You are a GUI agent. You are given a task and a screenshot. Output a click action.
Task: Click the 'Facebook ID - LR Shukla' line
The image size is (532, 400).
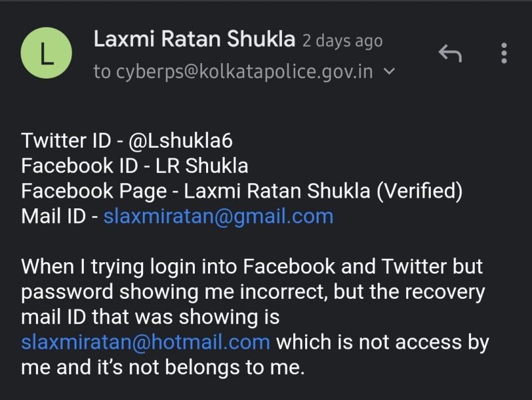(134, 166)
